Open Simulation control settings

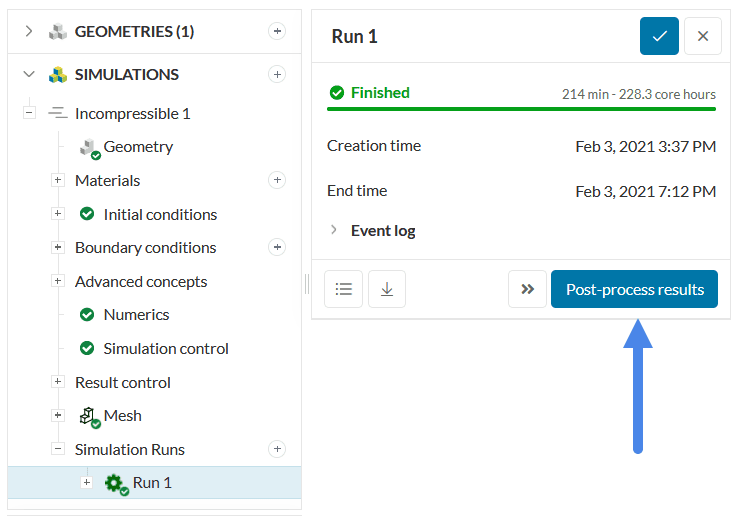166,348
